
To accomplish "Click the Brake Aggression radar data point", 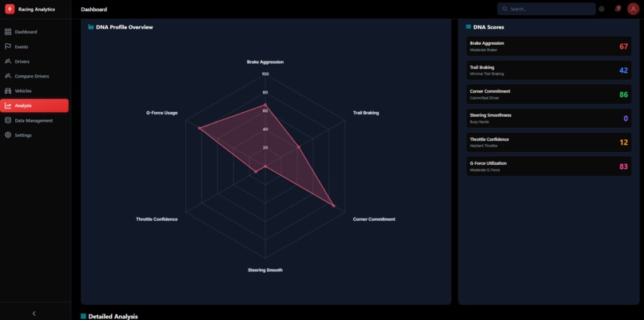I will click(x=265, y=105).
